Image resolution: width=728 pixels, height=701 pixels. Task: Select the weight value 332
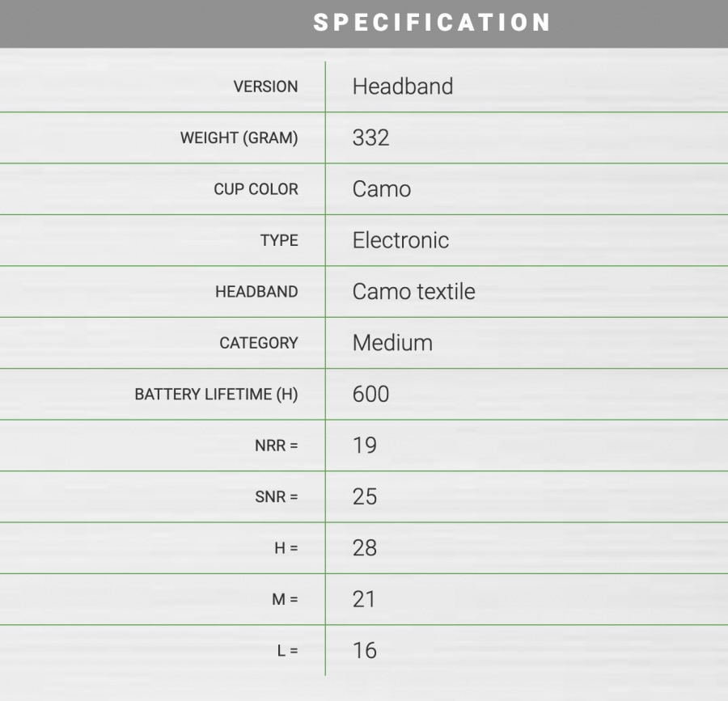click(370, 138)
